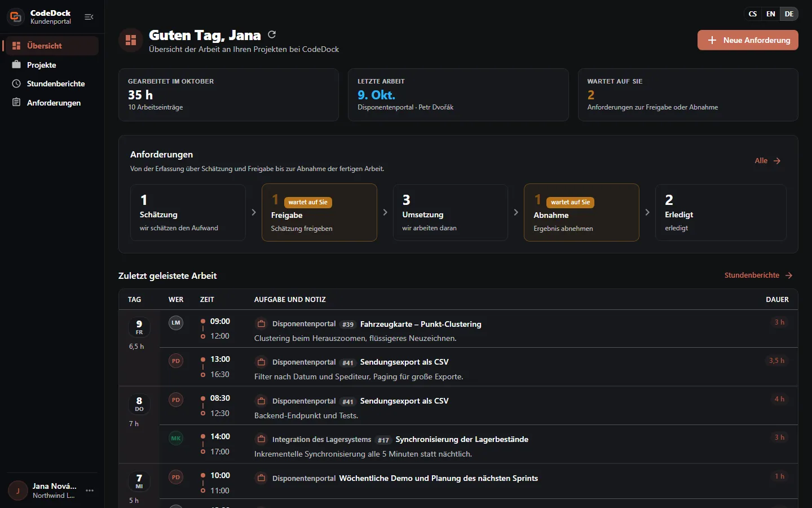Screen dimensions: 812x508
Task: Click the 3,5 h duration badge
Action: coord(776,361)
